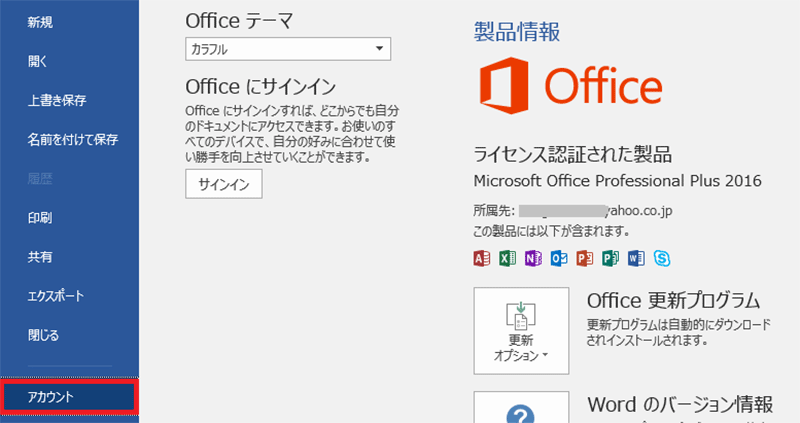Click the Office にサインイン heading
This screenshot has height=423, width=800.
pyautogui.click(x=261, y=87)
